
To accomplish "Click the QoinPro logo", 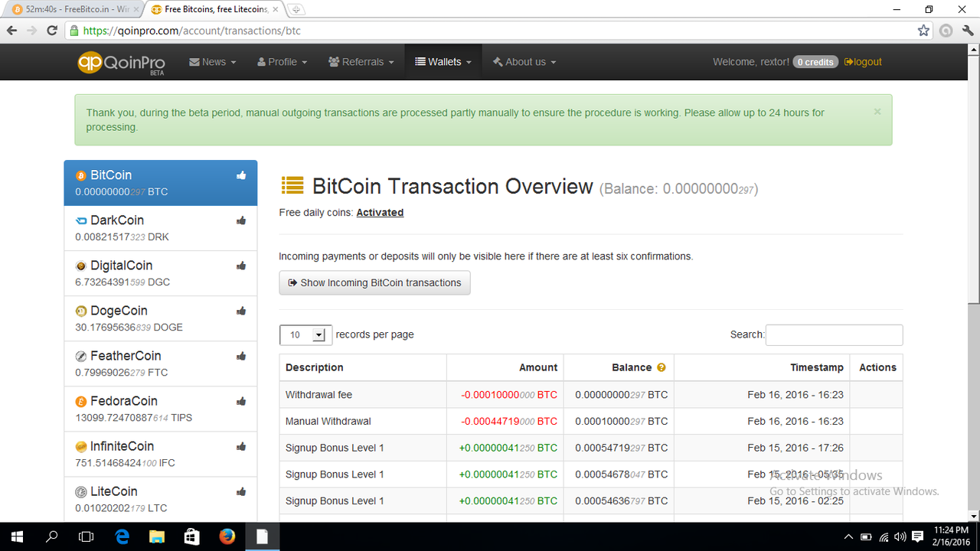I will tap(121, 62).
